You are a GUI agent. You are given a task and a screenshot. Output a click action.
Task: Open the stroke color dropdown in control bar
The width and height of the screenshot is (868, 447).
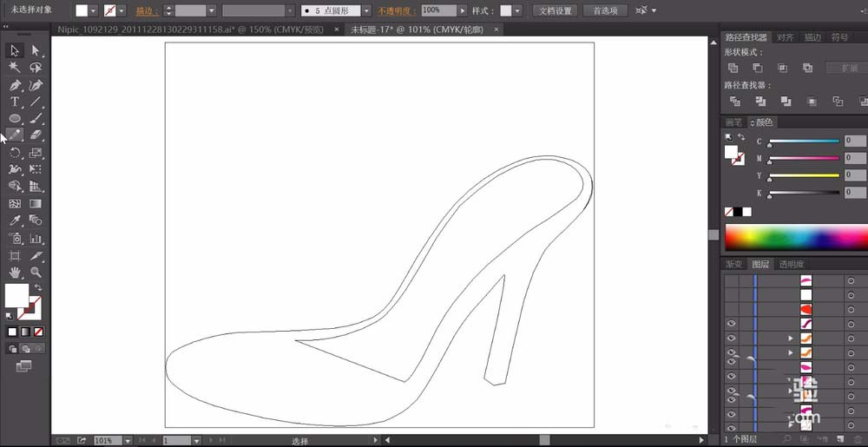click(x=122, y=10)
